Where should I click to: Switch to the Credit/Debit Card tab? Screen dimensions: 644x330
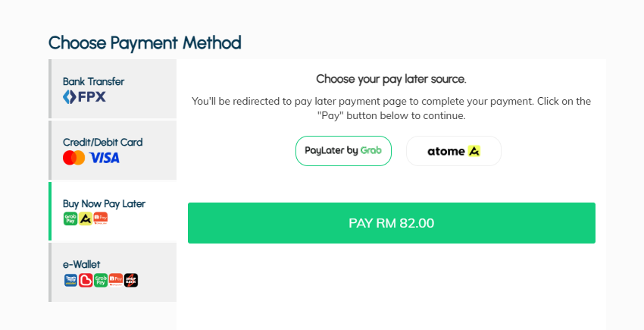[x=113, y=150]
